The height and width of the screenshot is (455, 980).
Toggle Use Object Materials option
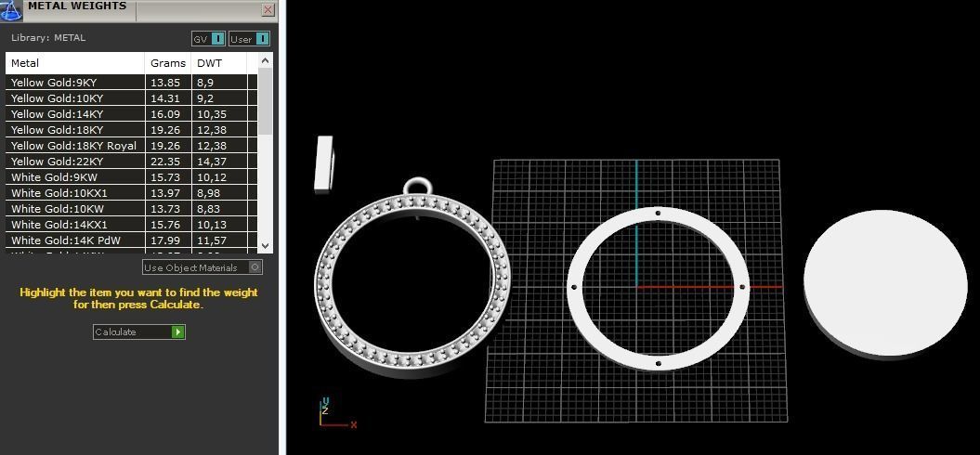[x=203, y=267]
